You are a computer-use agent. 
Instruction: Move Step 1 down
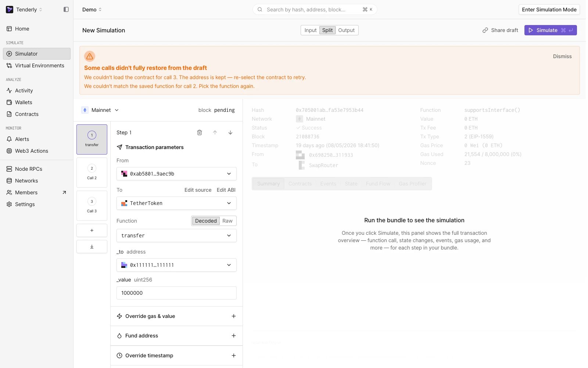(x=230, y=132)
